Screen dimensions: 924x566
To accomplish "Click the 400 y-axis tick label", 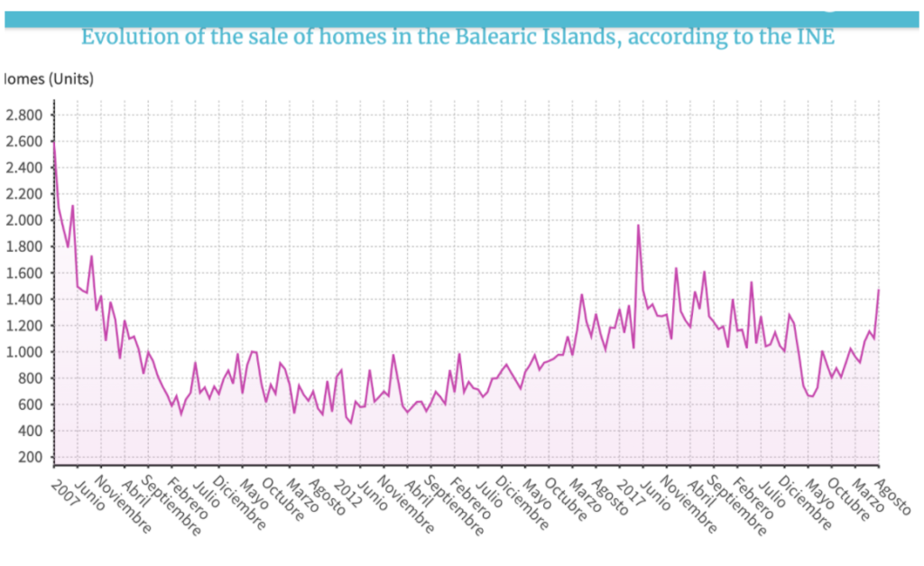I will pos(29,431).
